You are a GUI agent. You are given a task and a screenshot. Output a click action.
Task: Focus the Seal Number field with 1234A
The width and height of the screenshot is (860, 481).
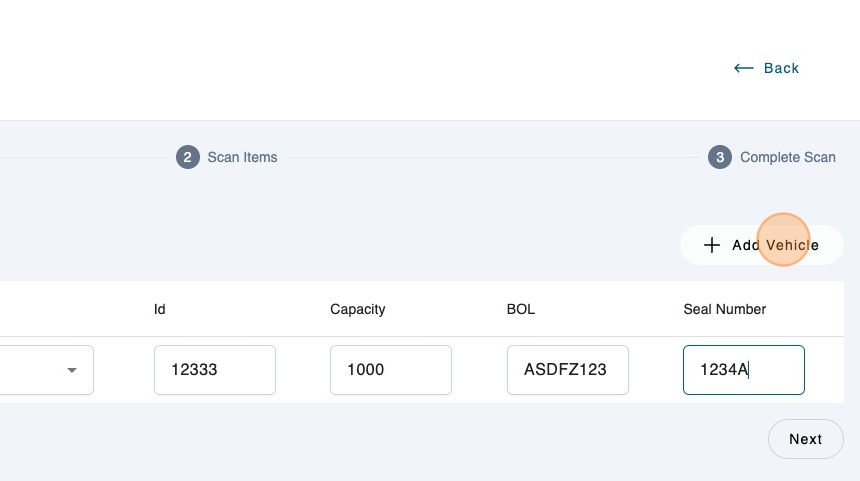coord(743,370)
